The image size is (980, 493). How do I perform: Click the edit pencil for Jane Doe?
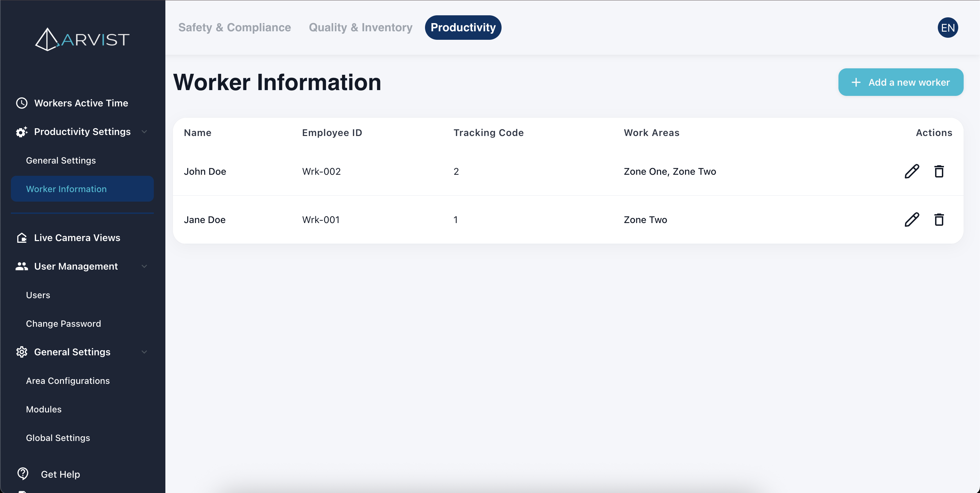[x=912, y=220]
